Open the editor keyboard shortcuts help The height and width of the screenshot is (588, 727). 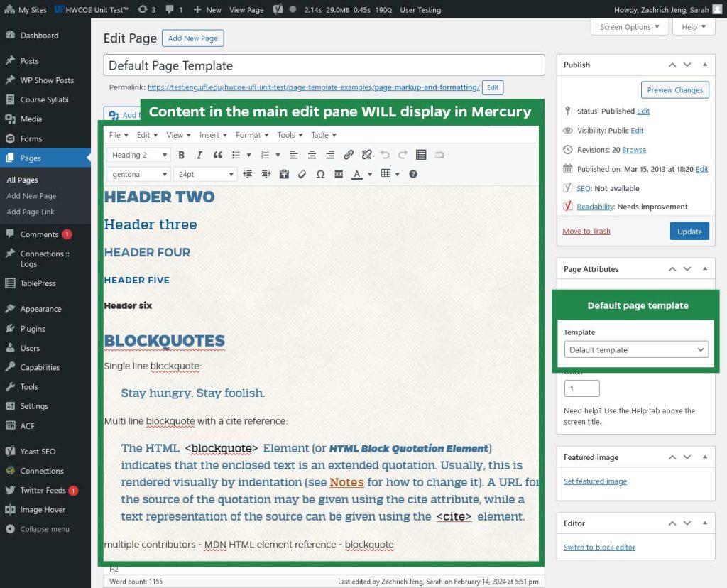coord(413,174)
